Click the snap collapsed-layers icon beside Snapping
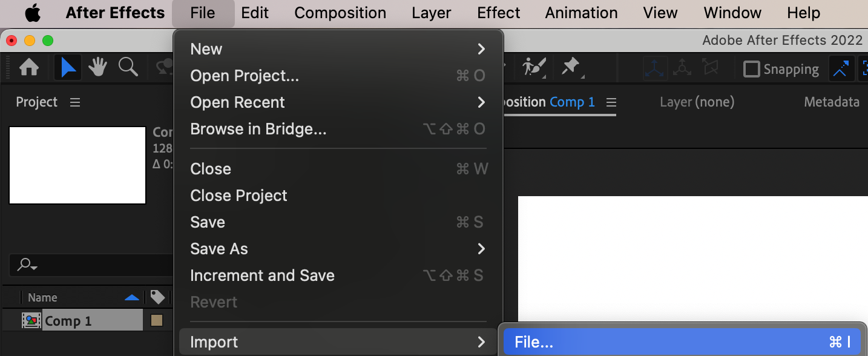 [841, 69]
